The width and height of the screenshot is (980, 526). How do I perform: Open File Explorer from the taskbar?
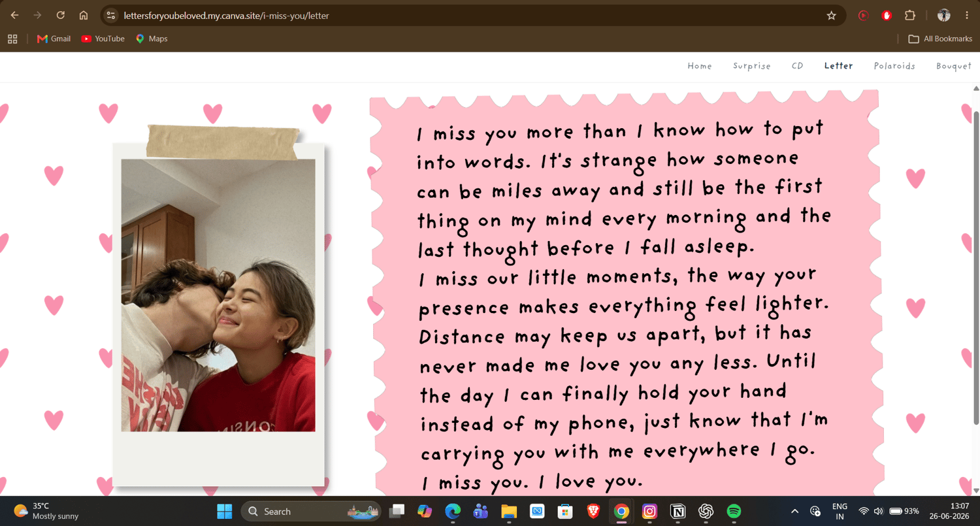(509, 511)
